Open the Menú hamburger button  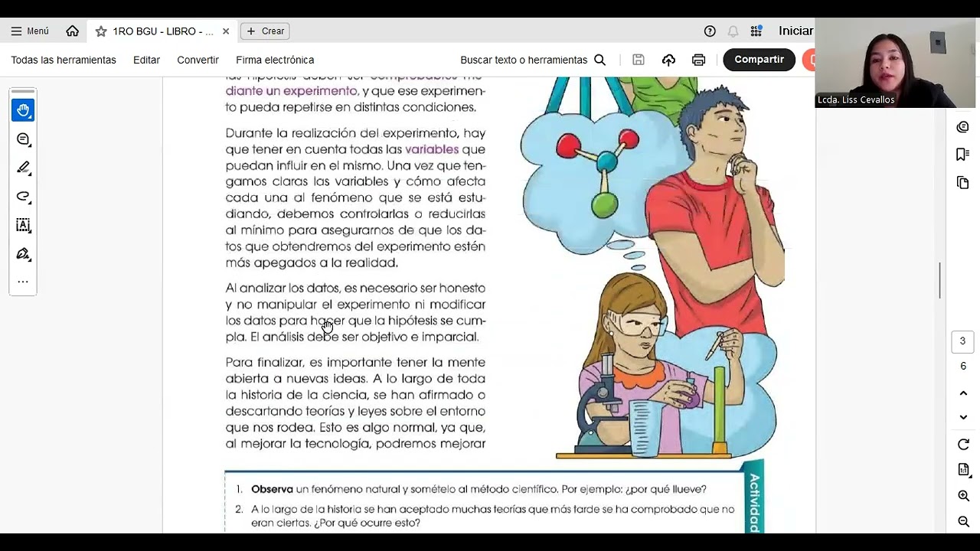[29, 31]
